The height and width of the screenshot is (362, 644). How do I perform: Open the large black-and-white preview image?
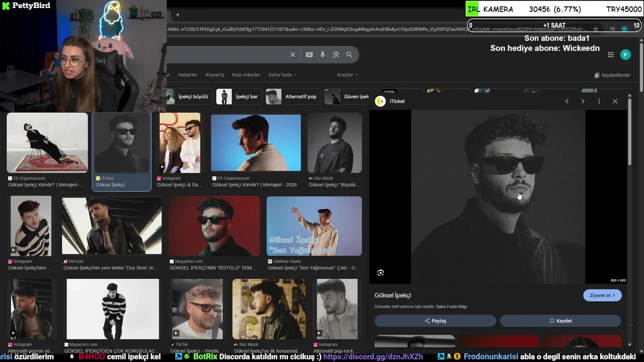[498, 197]
